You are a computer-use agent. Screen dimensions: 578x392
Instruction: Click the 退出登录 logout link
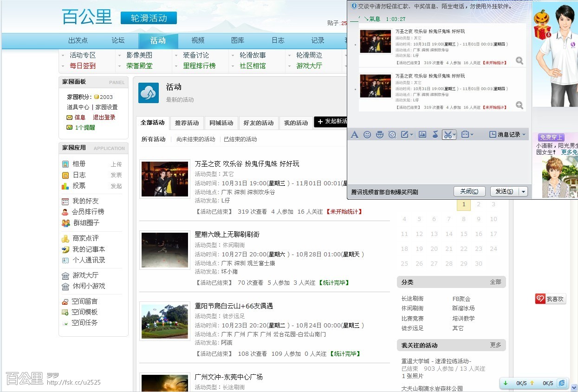(x=104, y=118)
